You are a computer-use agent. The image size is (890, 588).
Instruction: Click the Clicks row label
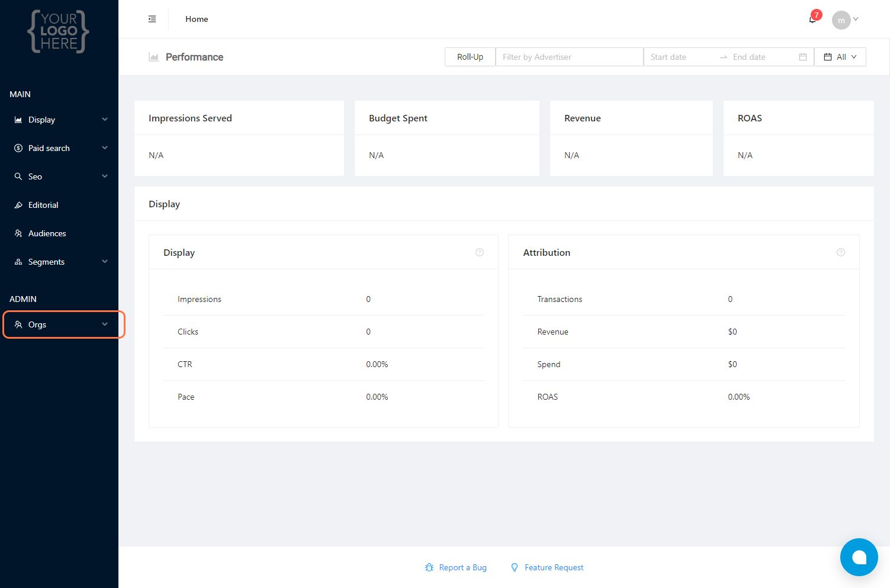[188, 332]
